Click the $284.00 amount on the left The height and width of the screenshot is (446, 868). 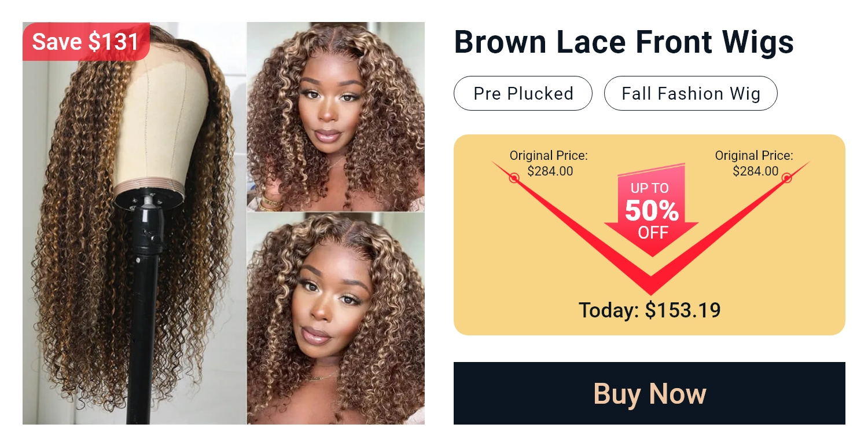pos(550,171)
